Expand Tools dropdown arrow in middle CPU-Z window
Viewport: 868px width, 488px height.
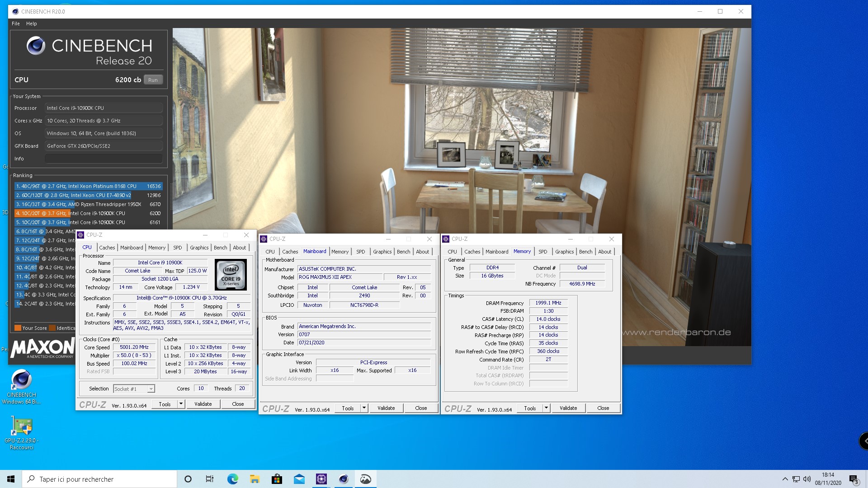point(364,408)
